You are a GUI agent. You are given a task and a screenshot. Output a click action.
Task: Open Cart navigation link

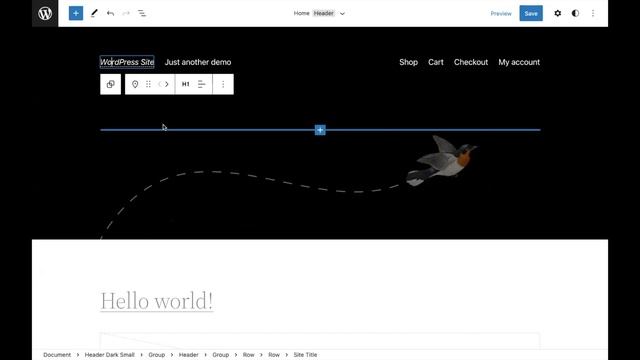[x=436, y=62]
